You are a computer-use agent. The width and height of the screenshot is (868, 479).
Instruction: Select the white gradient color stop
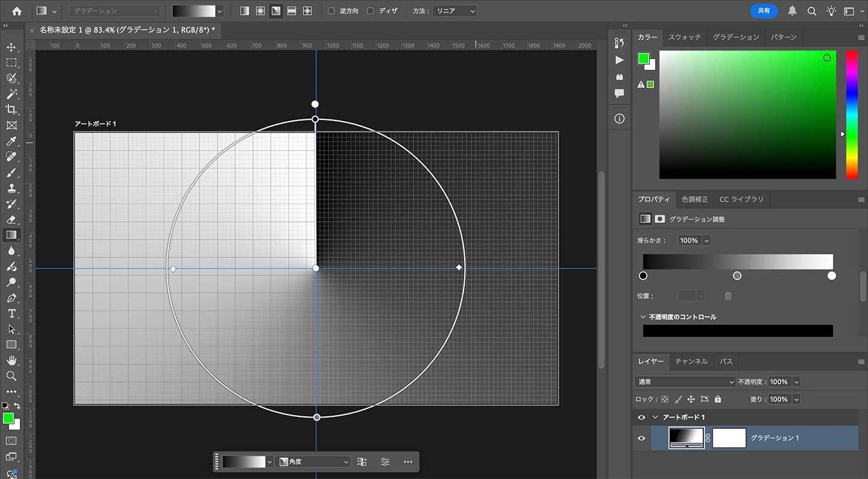(832, 276)
